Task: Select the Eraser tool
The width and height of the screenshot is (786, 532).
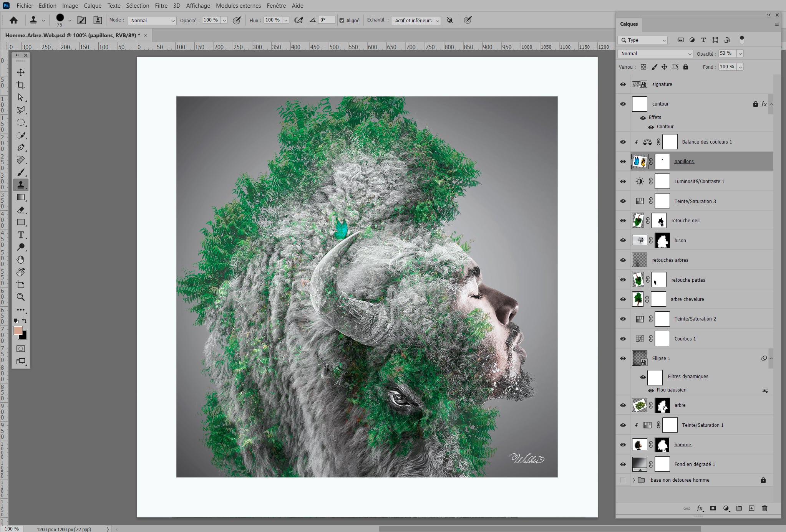Action: point(21,210)
